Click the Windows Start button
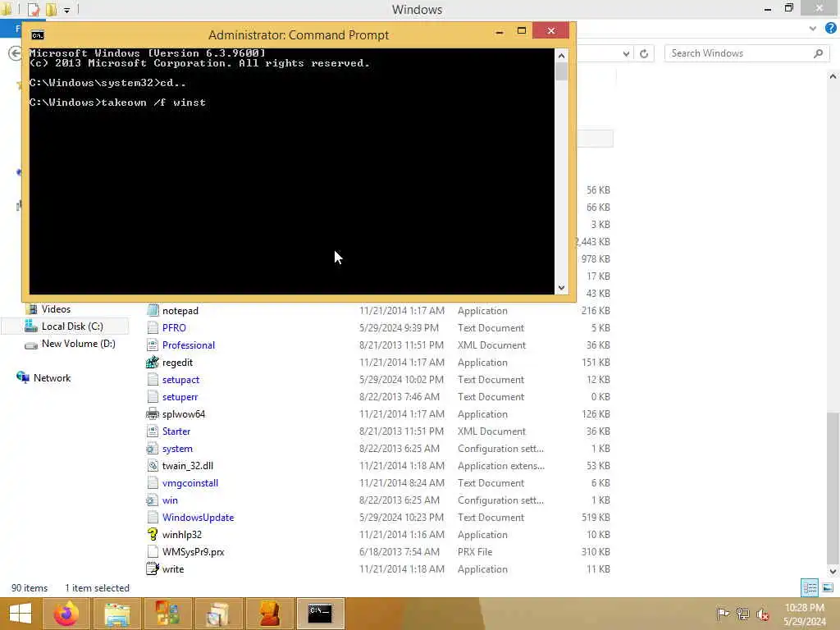 21,614
